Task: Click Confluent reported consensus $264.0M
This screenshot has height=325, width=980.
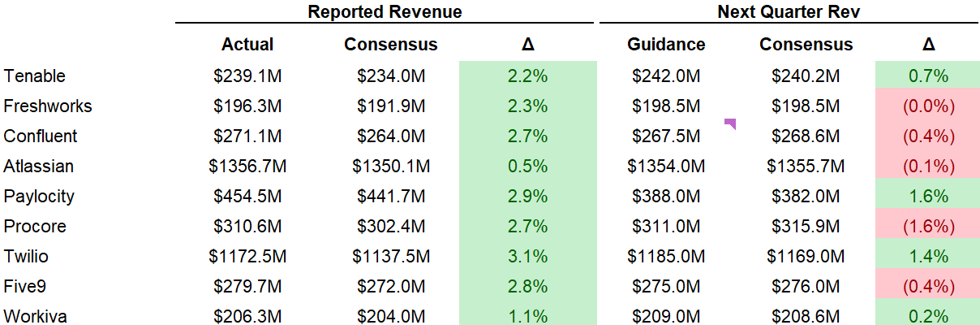Action: click(391, 136)
